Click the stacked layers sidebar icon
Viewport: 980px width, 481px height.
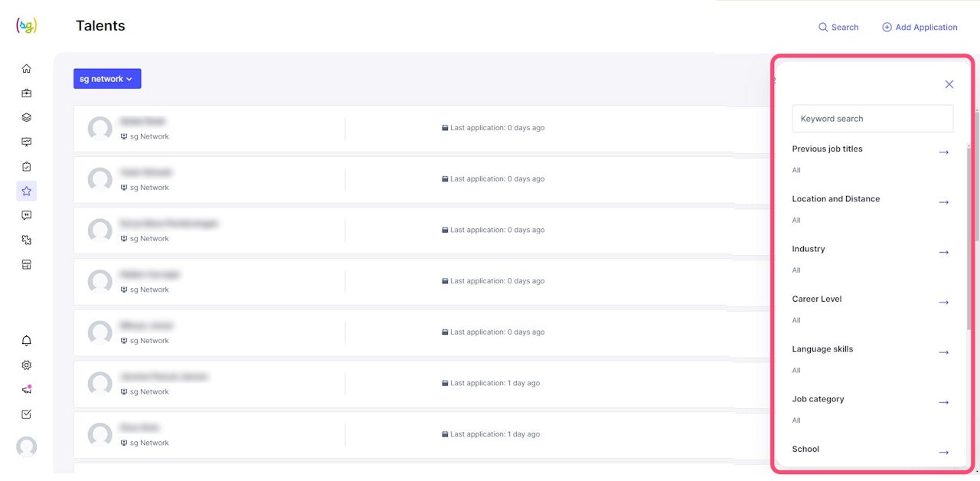[27, 118]
